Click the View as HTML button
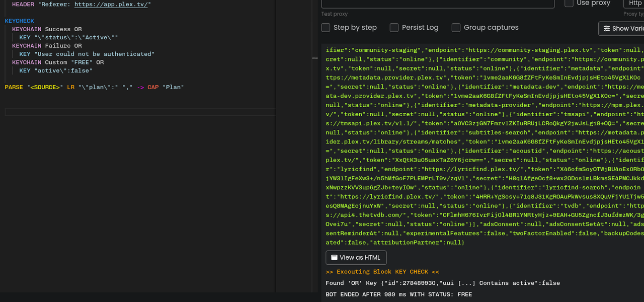Image resolution: width=644 pixels, height=302 pixels. click(x=356, y=258)
